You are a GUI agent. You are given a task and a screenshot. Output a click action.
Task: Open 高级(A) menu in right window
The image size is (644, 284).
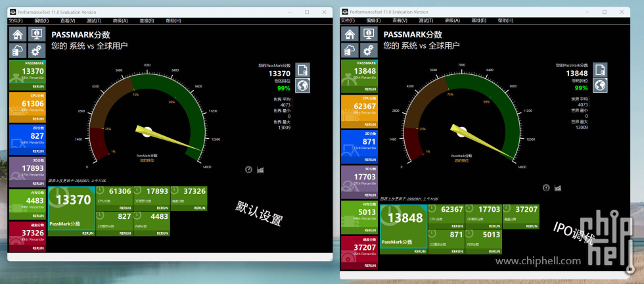pos(452,20)
